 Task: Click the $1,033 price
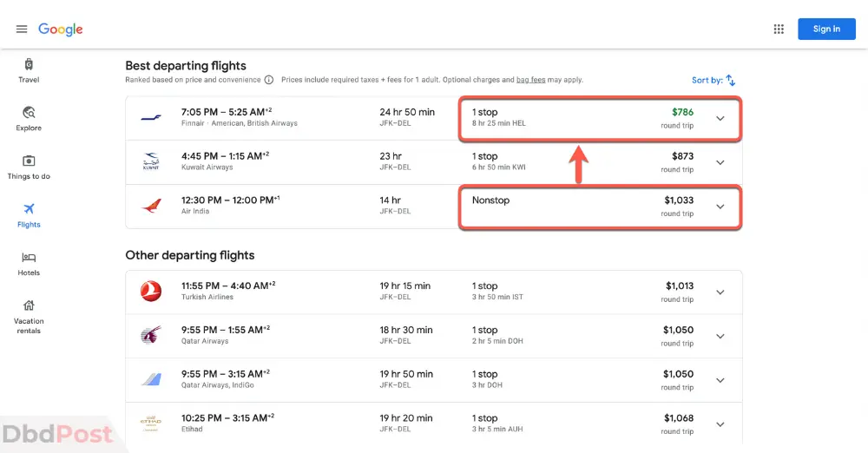679,200
